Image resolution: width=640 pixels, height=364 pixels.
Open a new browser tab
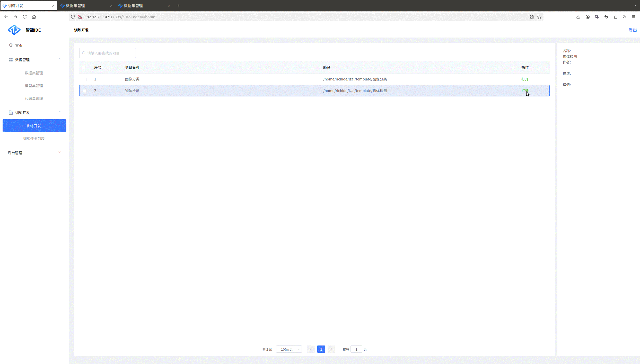point(179,6)
